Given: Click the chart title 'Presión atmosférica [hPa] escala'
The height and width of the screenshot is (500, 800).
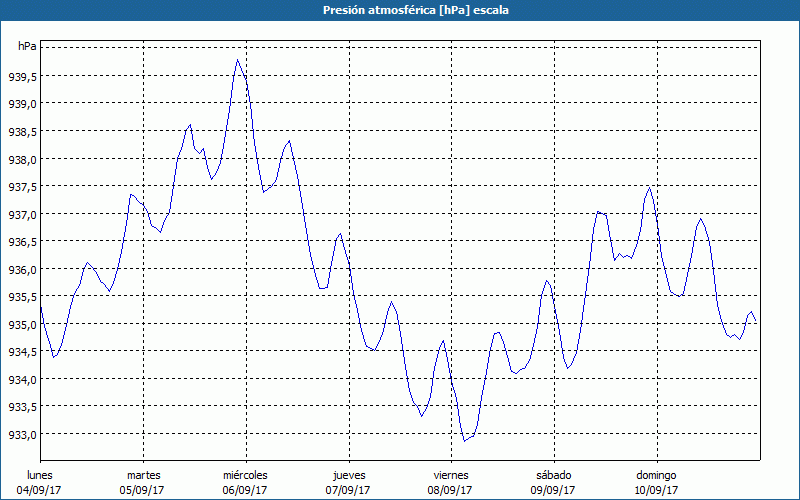Looking at the screenshot, I should coord(400,10).
